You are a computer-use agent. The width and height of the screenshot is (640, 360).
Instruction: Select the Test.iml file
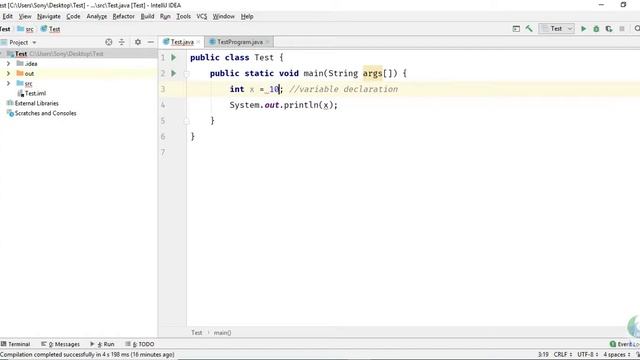tap(35, 93)
